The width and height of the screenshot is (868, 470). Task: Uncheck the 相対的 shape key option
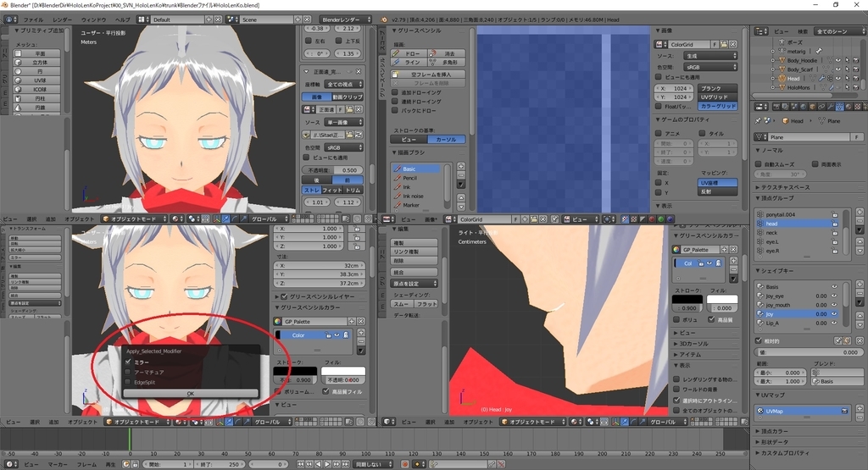pyautogui.click(x=759, y=340)
